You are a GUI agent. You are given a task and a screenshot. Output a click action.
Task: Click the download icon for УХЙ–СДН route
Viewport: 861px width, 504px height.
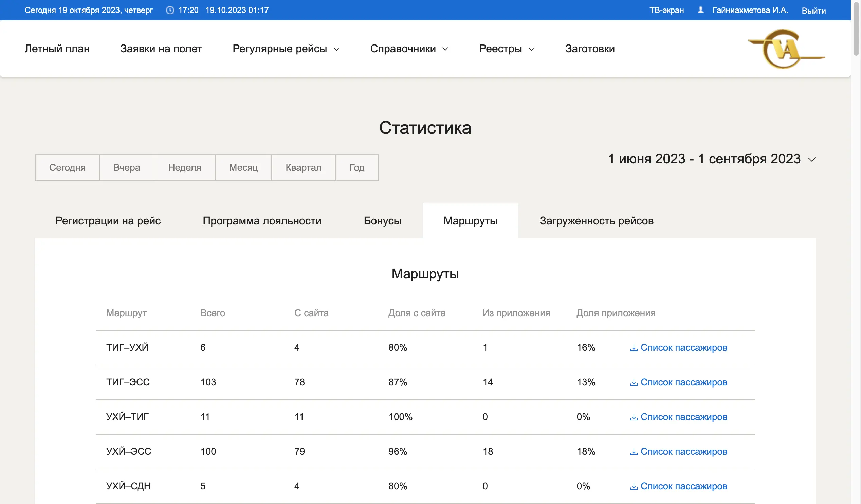634,486
